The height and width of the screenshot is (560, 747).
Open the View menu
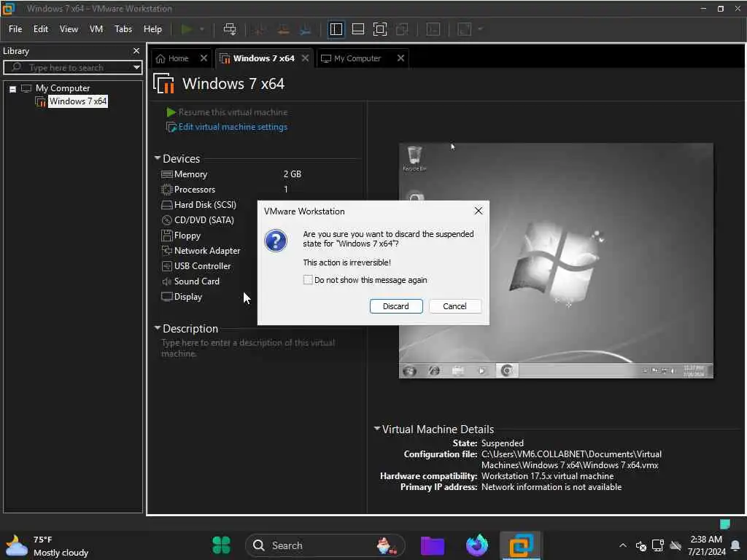[x=69, y=29]
